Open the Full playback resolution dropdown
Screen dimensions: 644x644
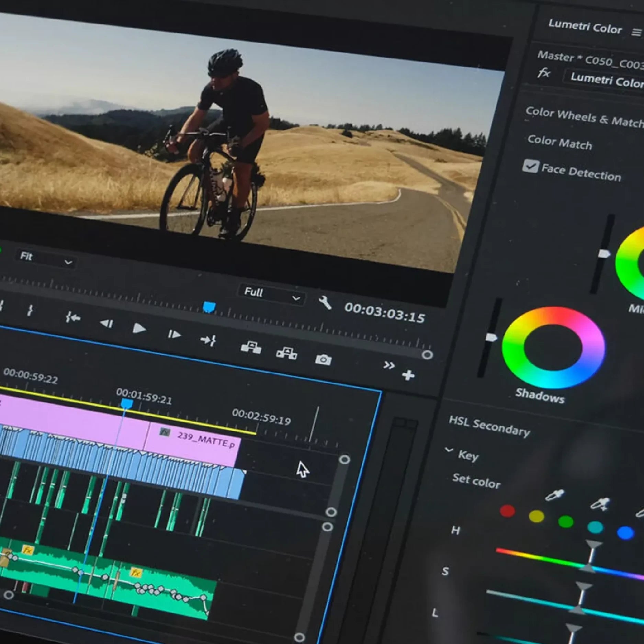(x=271, y=294)
